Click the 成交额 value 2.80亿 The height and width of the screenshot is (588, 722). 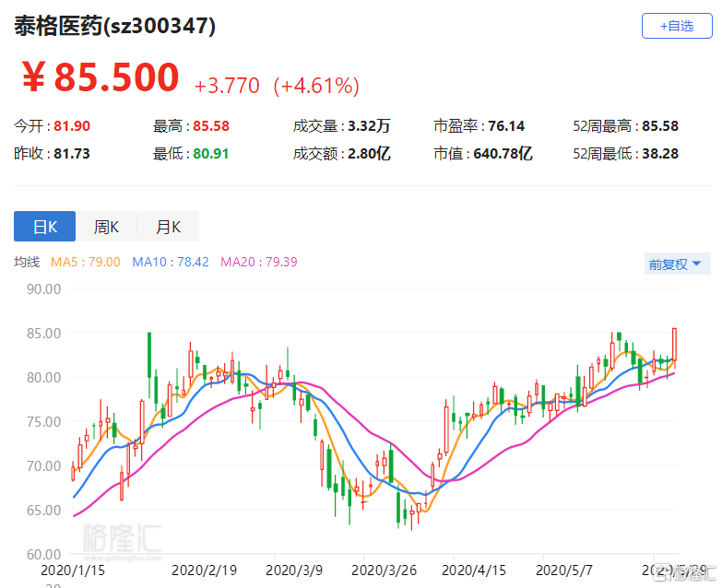click(x=369, y=153)
